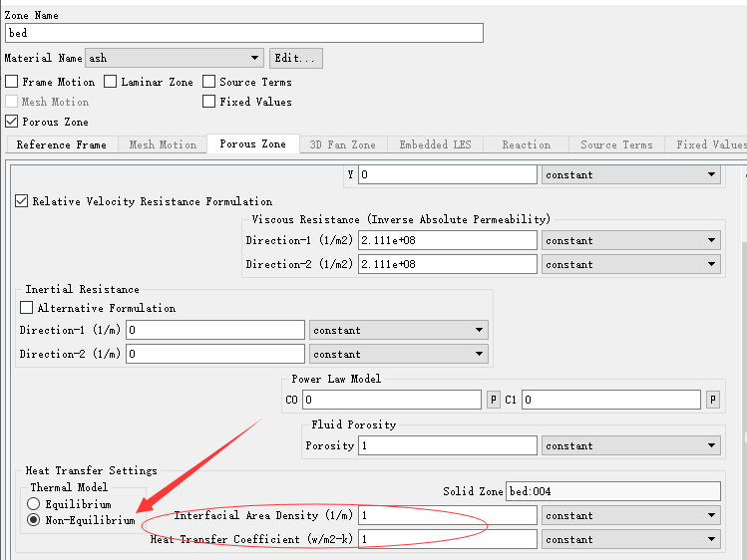Open Heat Transfer Coefficient constant dropdown
The height and width of the screenshot is (560, 747).
pyautogui.click(x=630, y=539)
